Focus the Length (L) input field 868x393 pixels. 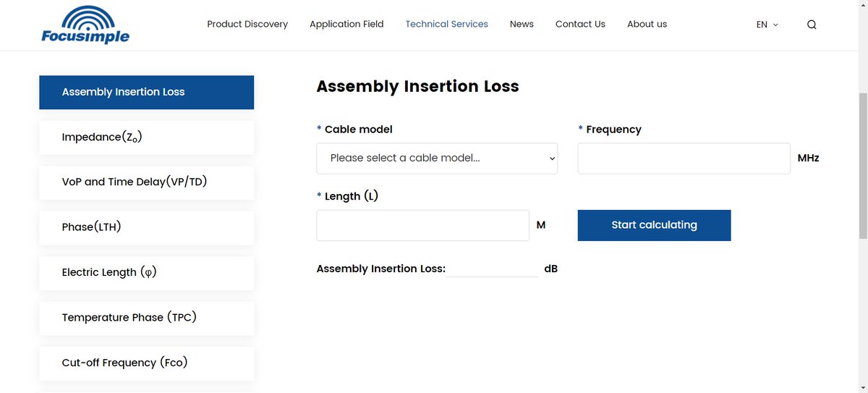tap(422, 225)
